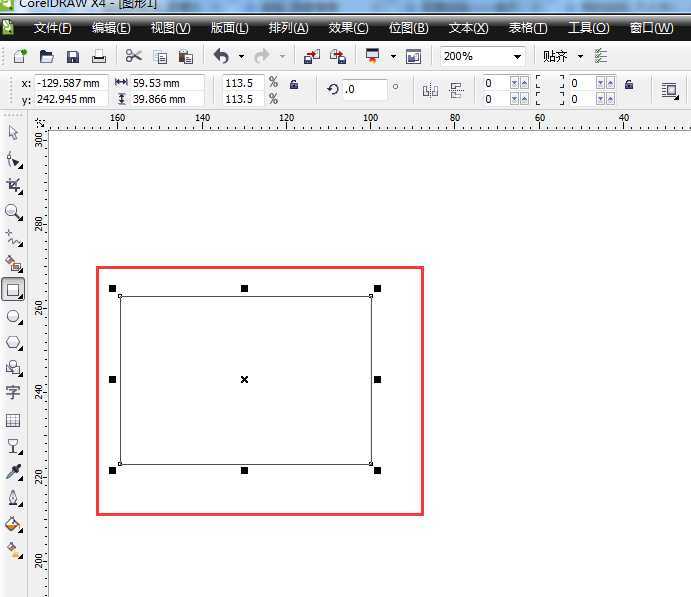The image size is (691, 597).
Task: Click the rotation angle input field
Action: click(x=364, y=90)
